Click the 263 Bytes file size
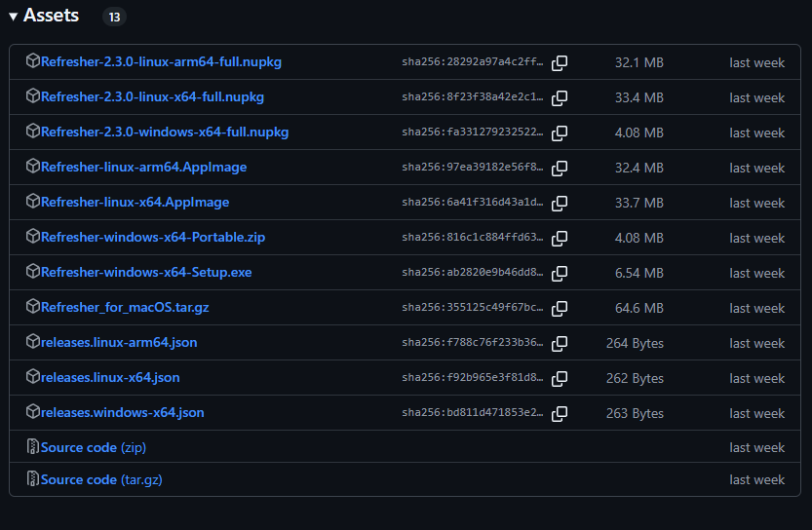 (635, 413)
